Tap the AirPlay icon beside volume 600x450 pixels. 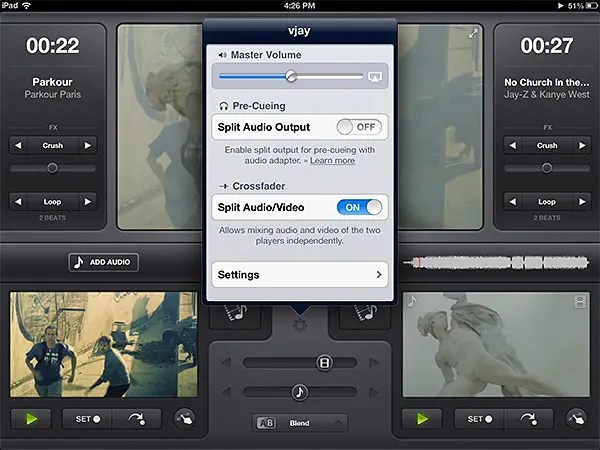point(375,77)
